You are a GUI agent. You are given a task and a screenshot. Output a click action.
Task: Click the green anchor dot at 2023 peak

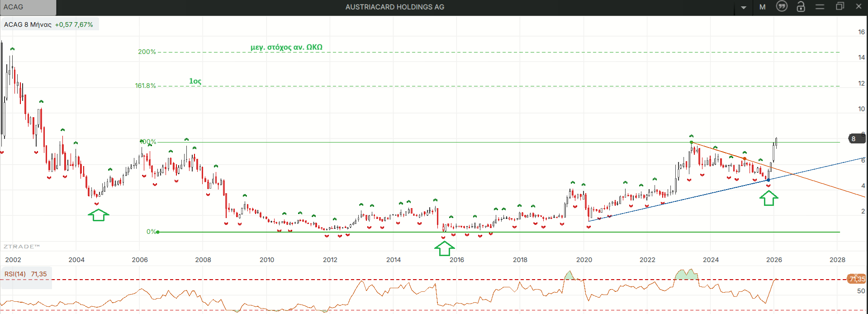click(691, 142)
